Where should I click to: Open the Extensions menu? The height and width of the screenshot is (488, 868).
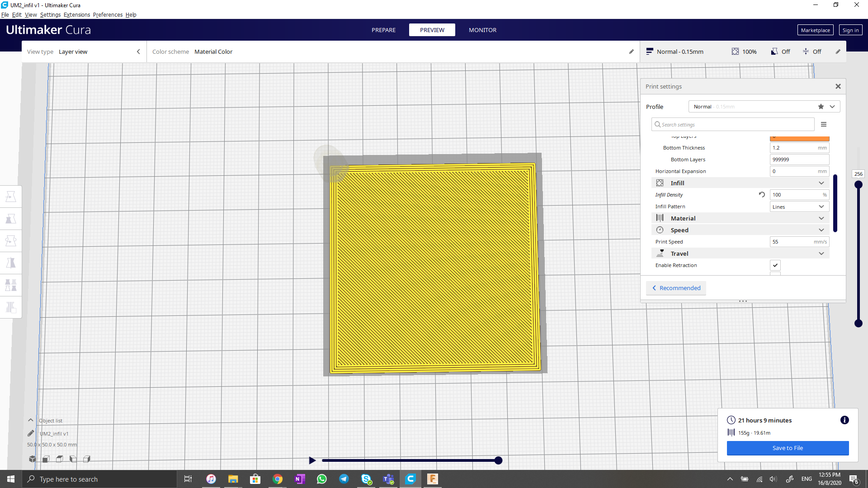point(77,15)
